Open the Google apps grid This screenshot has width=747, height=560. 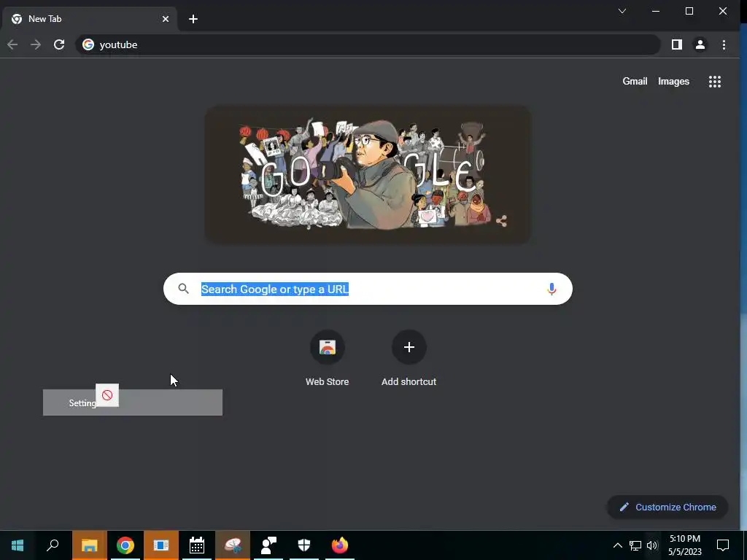coord(715,82)
